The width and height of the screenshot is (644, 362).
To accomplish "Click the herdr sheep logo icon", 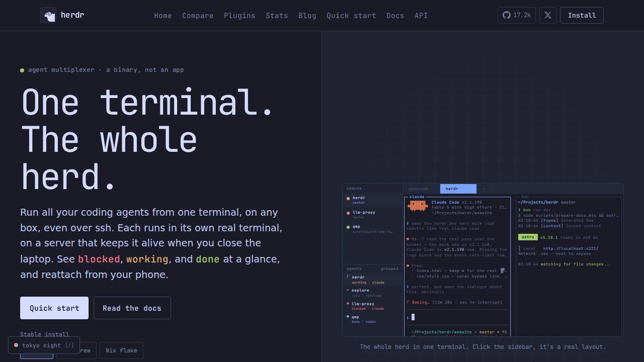I will pyautogui.click(x=48, y=15).
